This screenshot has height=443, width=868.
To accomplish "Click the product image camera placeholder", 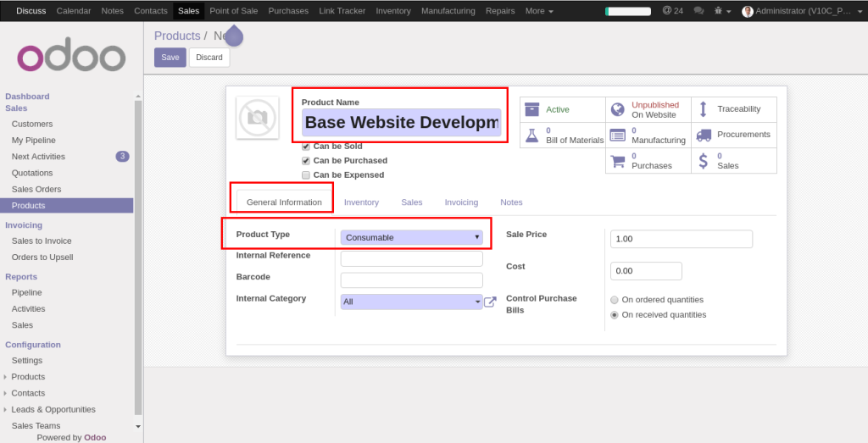I will (258, 118).
